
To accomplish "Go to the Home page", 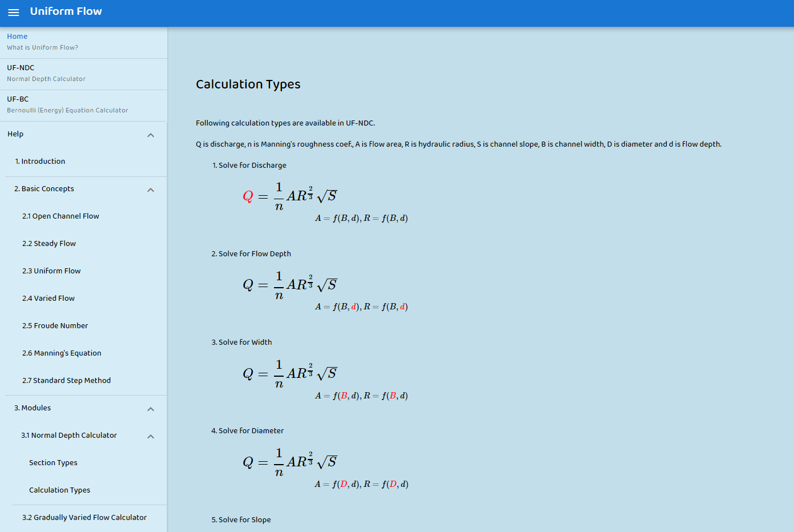I will pyautogui.click(x=83, y=42).
